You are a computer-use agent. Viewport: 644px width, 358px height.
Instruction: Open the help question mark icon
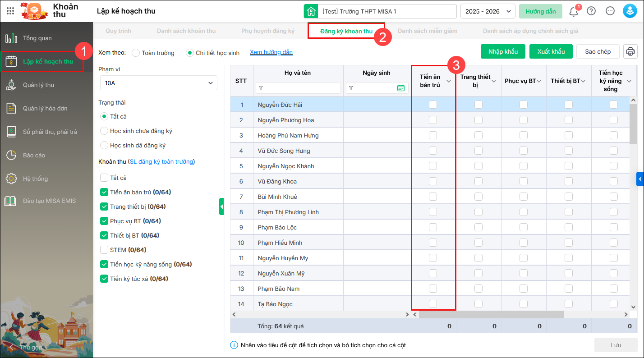pyautogui.click(x=591, y=11)
